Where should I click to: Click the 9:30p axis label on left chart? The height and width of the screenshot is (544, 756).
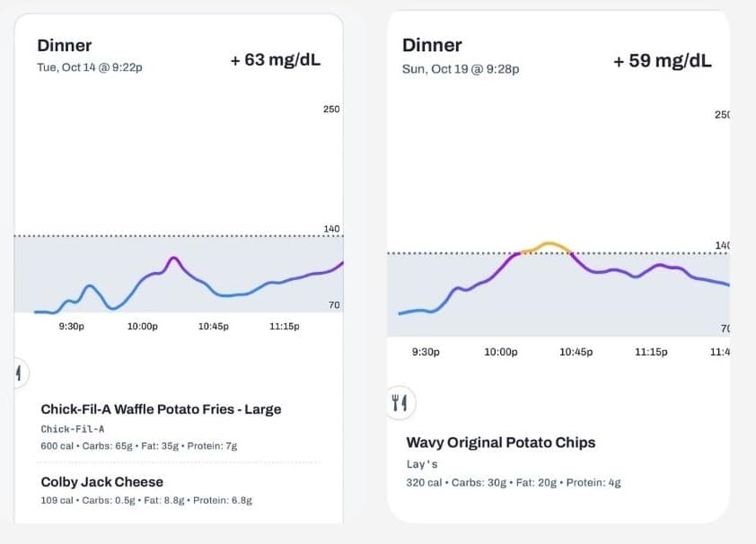click(72, 327)
